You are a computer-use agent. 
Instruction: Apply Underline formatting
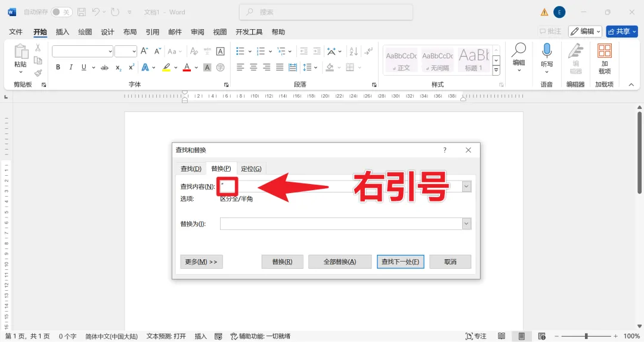(84, 67)
